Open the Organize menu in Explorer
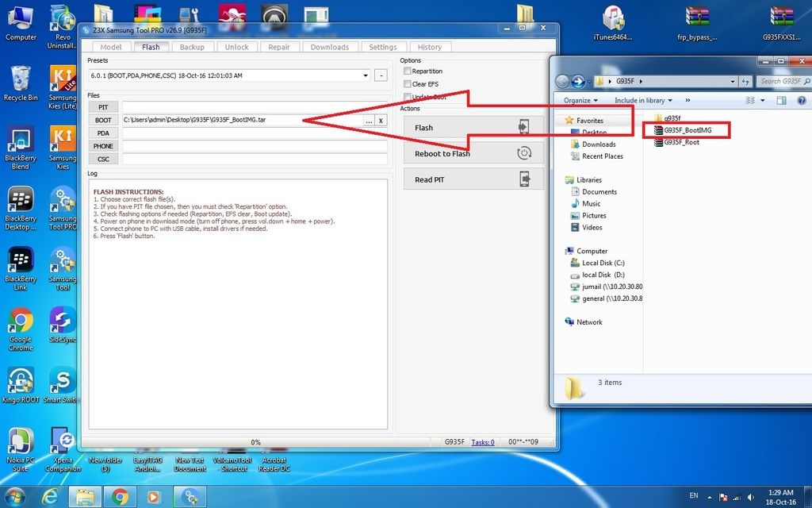The width and height of the screenshot is (812, 508). pos(580,101)
